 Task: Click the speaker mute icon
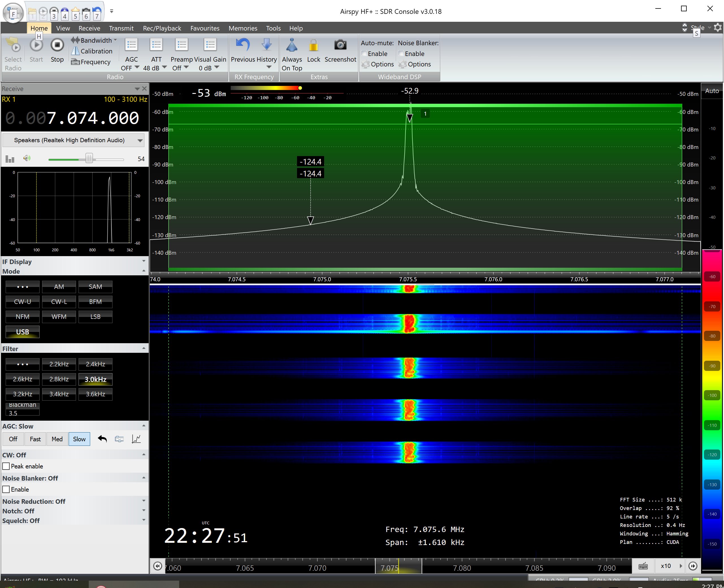click(x=27, y=158)
